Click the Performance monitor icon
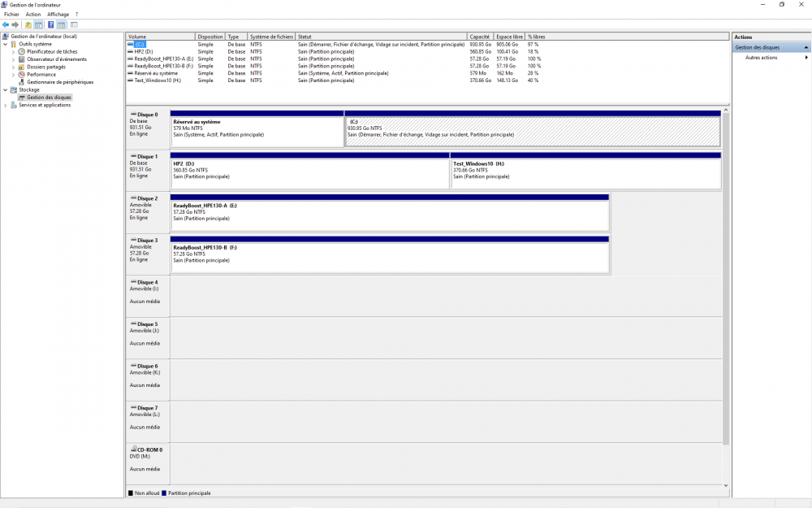The image size is (812, 508). pos(22,75)
